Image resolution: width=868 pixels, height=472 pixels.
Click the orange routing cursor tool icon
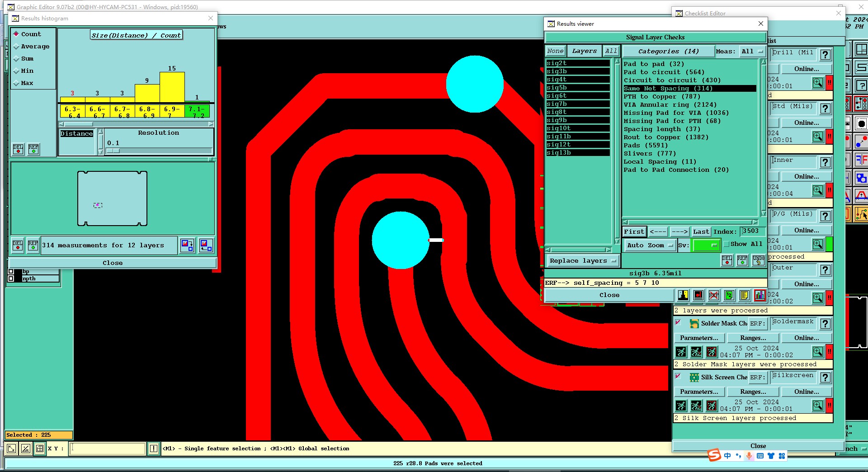point(861,214)
